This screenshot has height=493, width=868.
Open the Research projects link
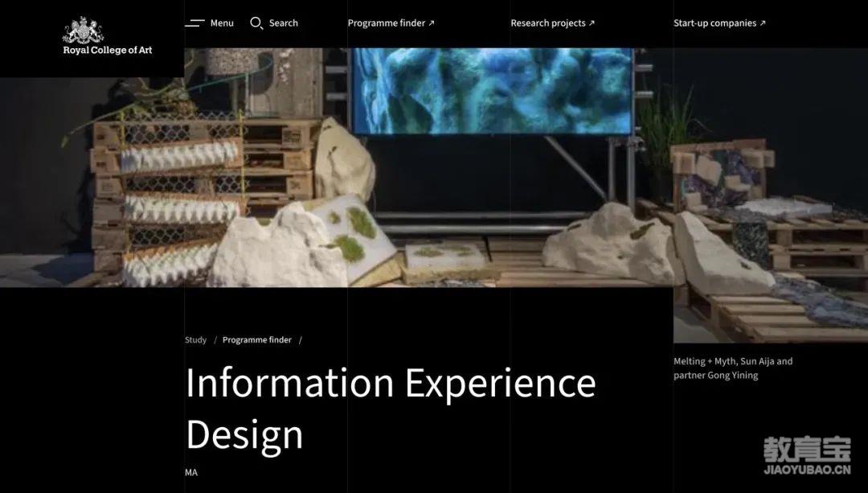pos(552,23)
